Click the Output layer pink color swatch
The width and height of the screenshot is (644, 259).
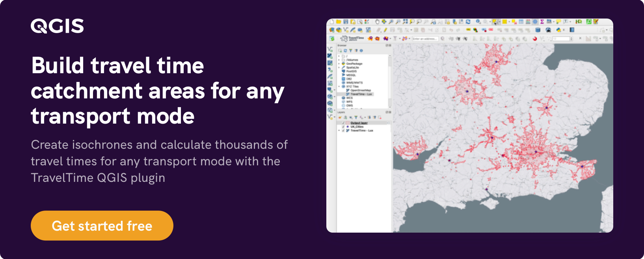pyautogui.click(x=348, y=123)
